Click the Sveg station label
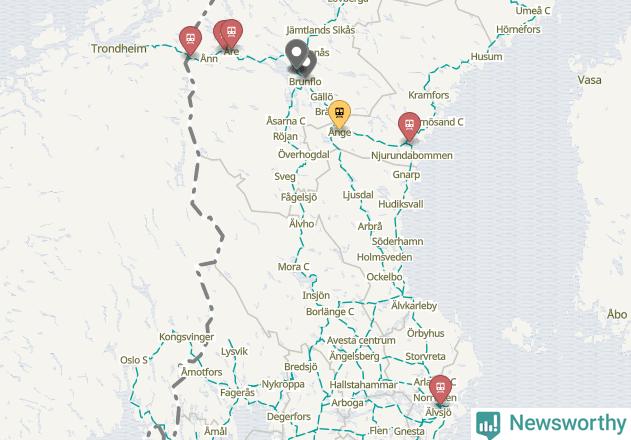The image size is (631, 440). tap(285, 176)
